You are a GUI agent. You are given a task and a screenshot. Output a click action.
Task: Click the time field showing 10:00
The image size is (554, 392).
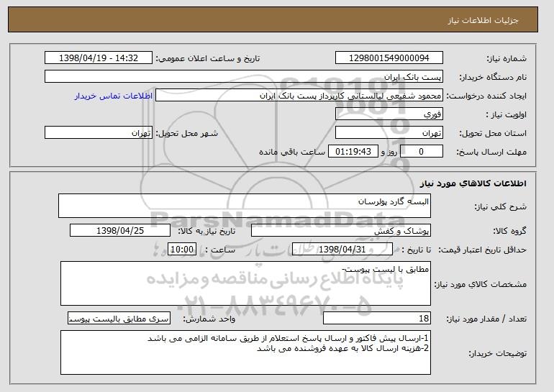(182, 250)
